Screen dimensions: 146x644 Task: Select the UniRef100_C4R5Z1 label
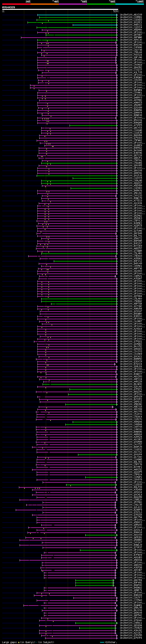131,276
